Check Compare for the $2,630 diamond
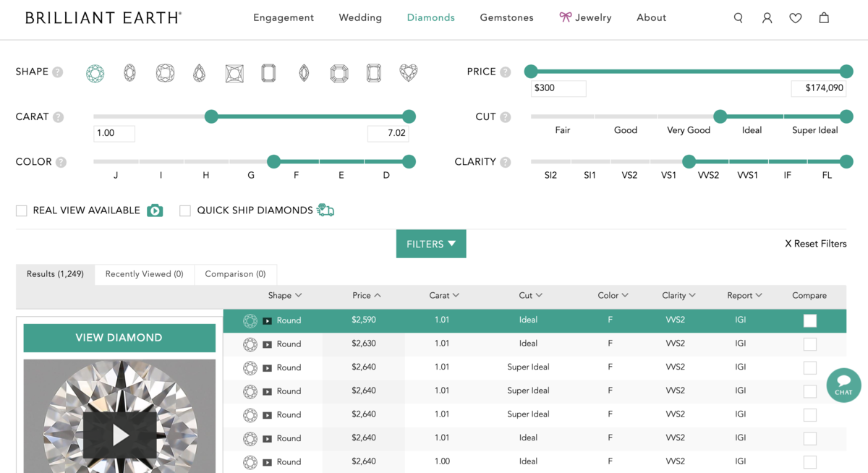This screenshot has height=473, width=868. pos(810,344)
